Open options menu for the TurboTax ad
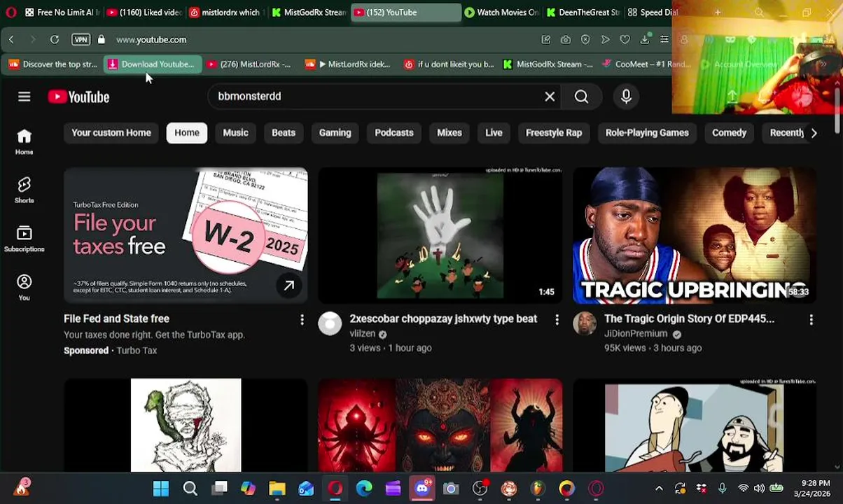843x504 pixels. pyautogui.click(x=302, y=320)
